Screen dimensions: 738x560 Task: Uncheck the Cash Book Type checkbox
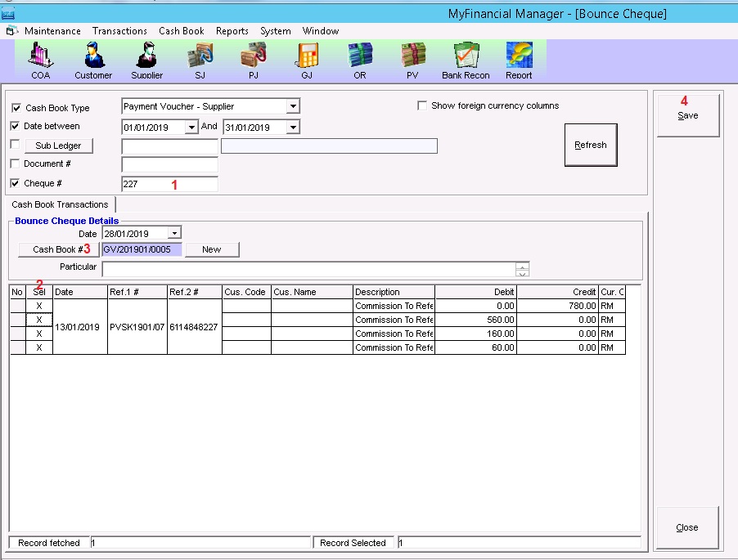click(x=16, y=108)
